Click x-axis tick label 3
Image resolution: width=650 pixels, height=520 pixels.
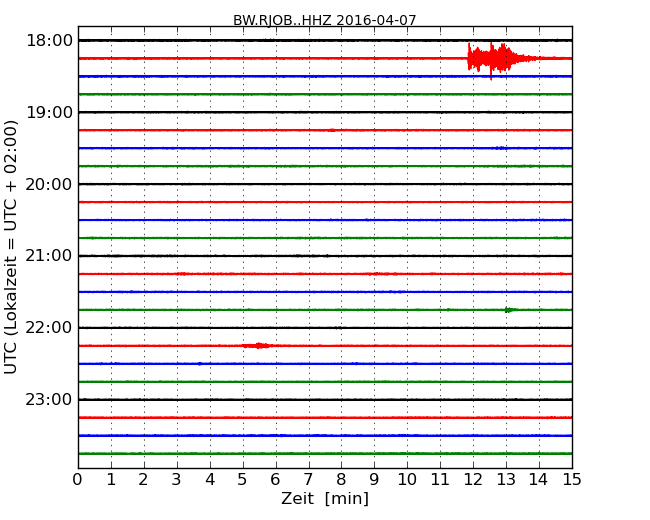click(177, 480)
